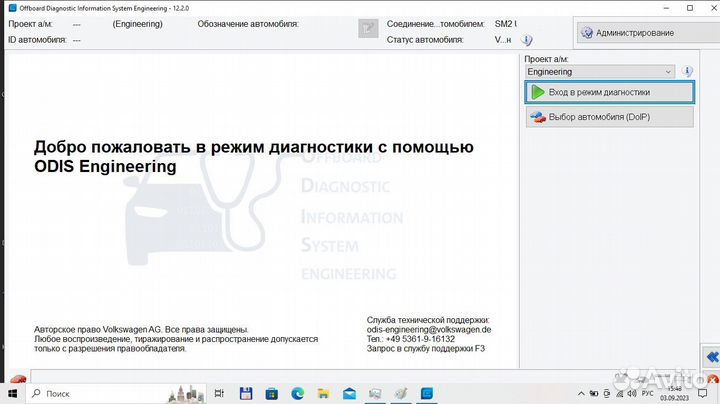Viewport: 720px width, 404px height.
Task: Click 'Запрос в службу поддержки F3' text
Action: point(426,348)
